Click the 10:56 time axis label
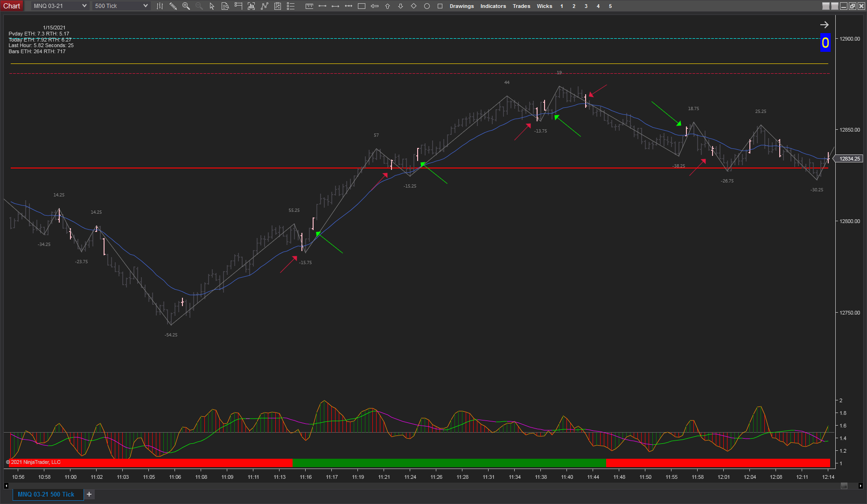 [18, 477]
